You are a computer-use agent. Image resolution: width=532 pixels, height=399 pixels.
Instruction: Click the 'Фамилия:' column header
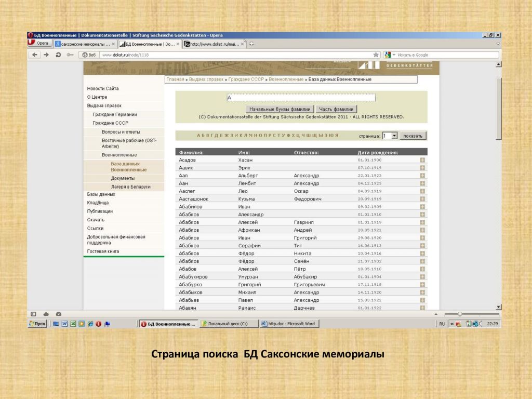tap(191, 152)
